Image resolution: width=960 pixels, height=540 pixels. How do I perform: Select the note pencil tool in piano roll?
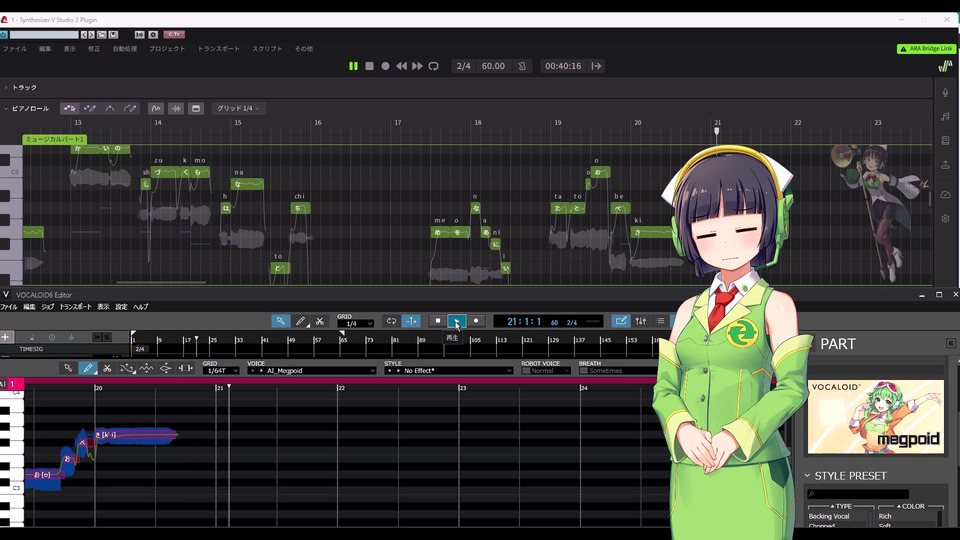pyautogui.click(x=89, y=108)
